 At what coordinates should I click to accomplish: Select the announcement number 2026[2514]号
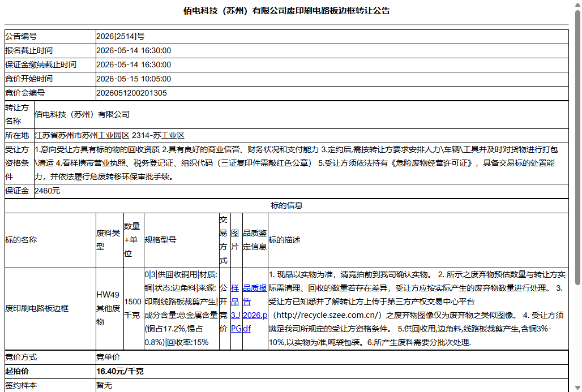coord(121,36)
